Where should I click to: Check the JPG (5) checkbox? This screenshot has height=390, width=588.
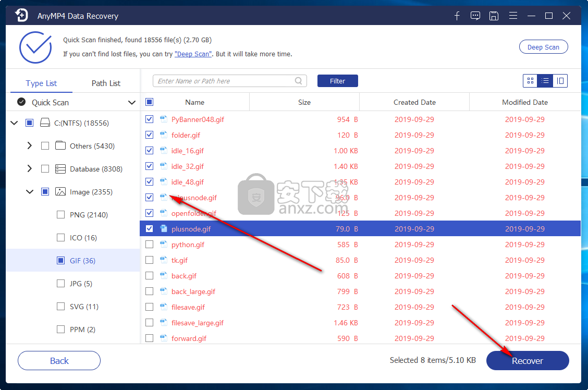tap(60, 283)
